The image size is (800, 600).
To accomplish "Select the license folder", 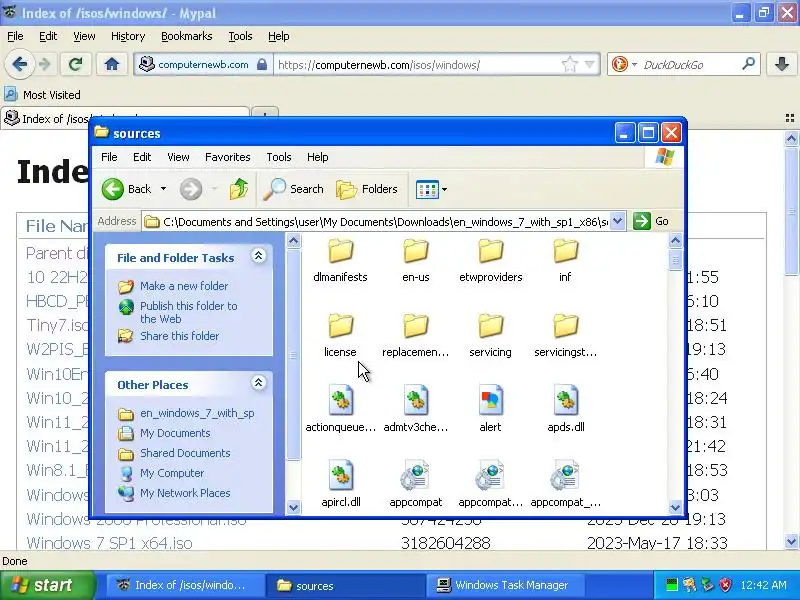I will point(340,335).
